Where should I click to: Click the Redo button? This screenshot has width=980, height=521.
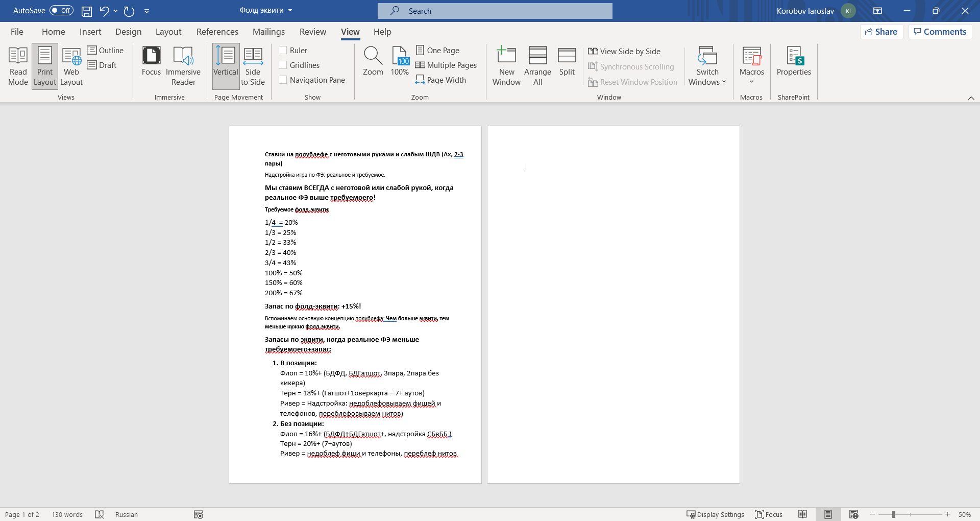[x=129, y=11]
